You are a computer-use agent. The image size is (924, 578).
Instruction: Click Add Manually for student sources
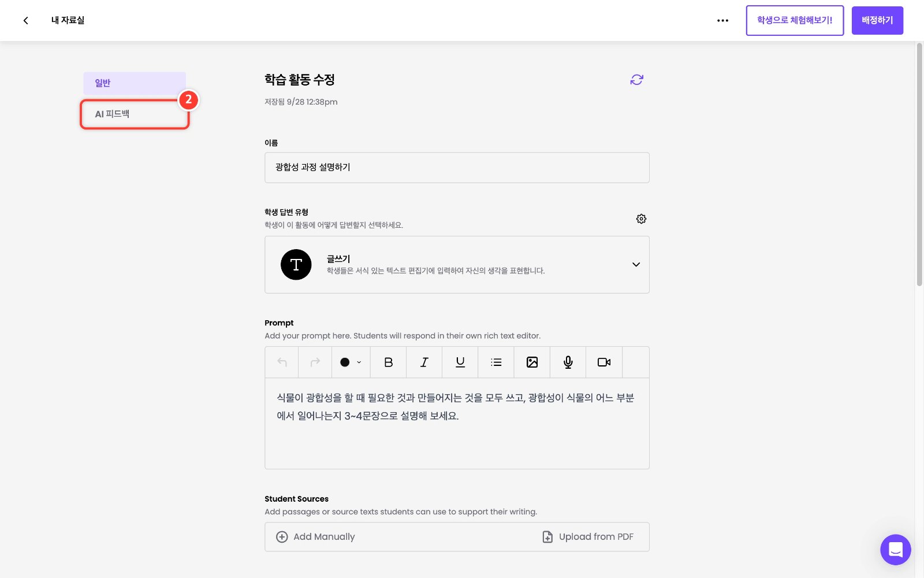coord(315,537)
